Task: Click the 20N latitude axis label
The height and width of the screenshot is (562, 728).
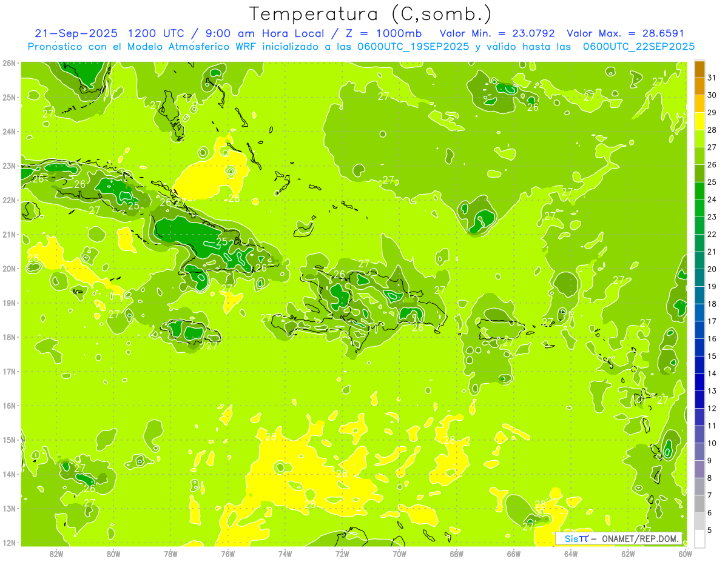Action: (9, 269)
